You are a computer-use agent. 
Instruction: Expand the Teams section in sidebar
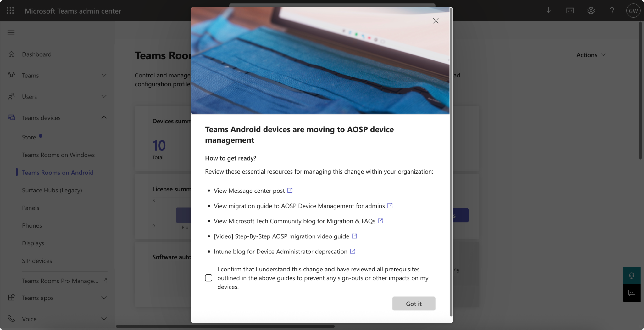[104, 75]
